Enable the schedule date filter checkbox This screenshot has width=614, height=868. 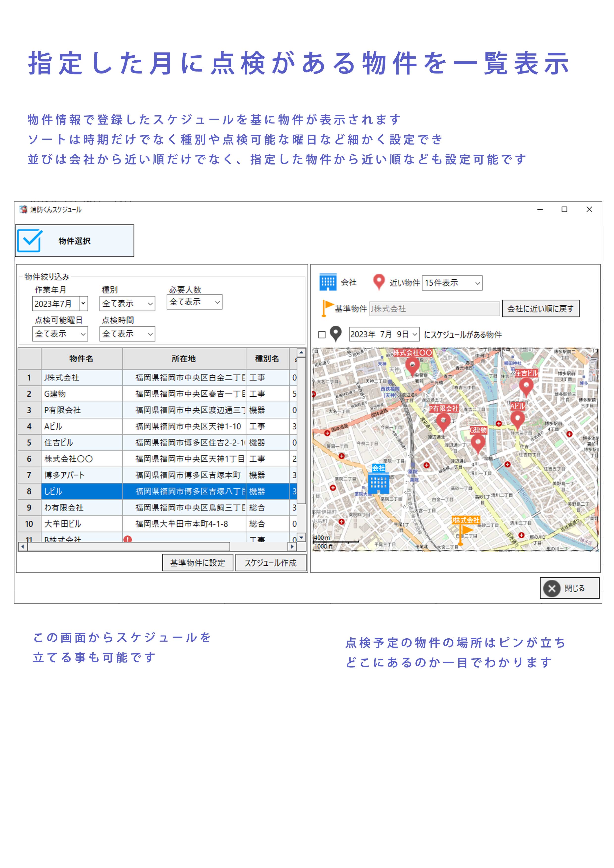tap(322, 335)
